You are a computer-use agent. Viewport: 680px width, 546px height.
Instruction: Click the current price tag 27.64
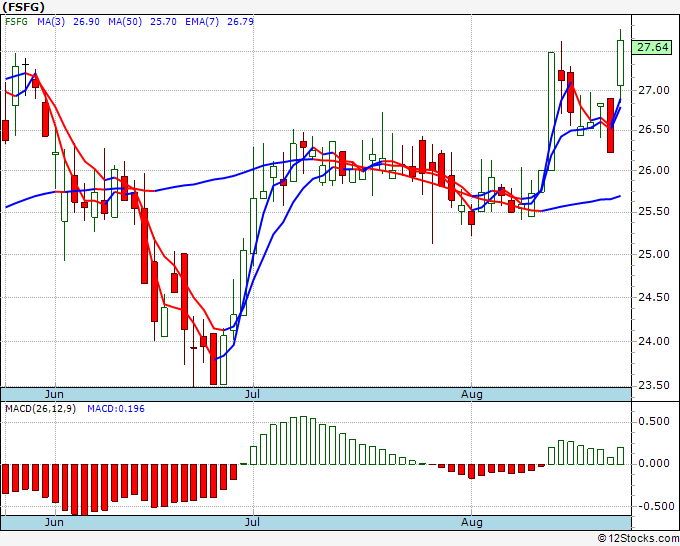point(652,47)
